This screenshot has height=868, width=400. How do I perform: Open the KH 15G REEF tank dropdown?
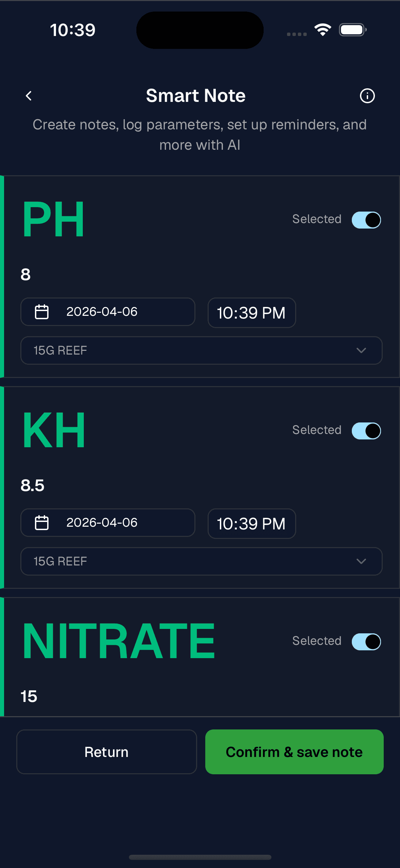click(201, 561)
